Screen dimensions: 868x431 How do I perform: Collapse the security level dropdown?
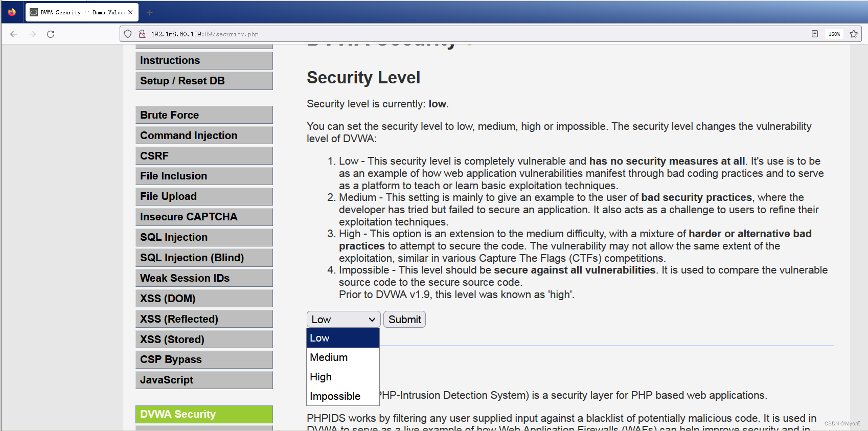coord(344,320)
